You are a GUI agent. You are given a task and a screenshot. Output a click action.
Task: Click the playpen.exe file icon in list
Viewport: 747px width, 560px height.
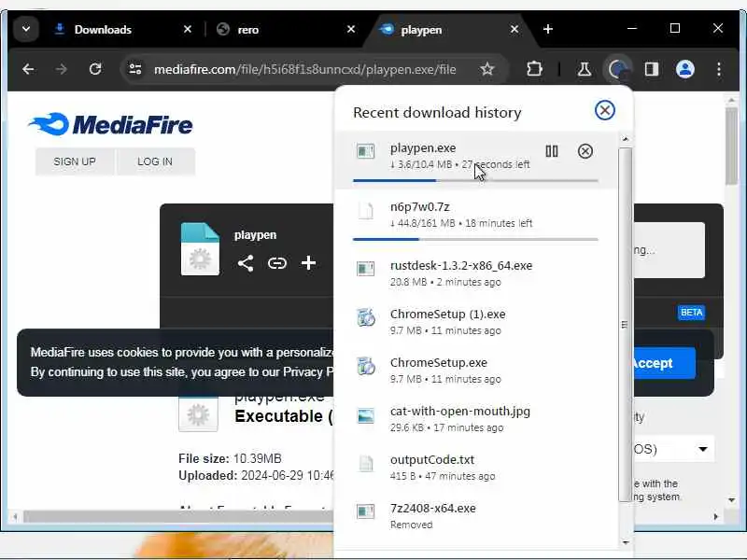point(365,151)
